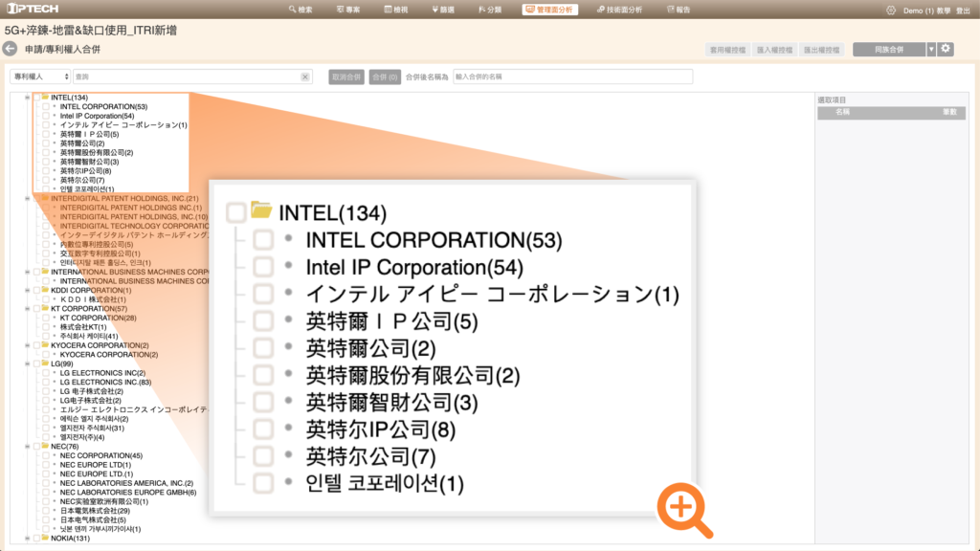The image size is (980, 551).
Task: Collapse the INTEL(134) tree group
Action: tap(27, 98)
